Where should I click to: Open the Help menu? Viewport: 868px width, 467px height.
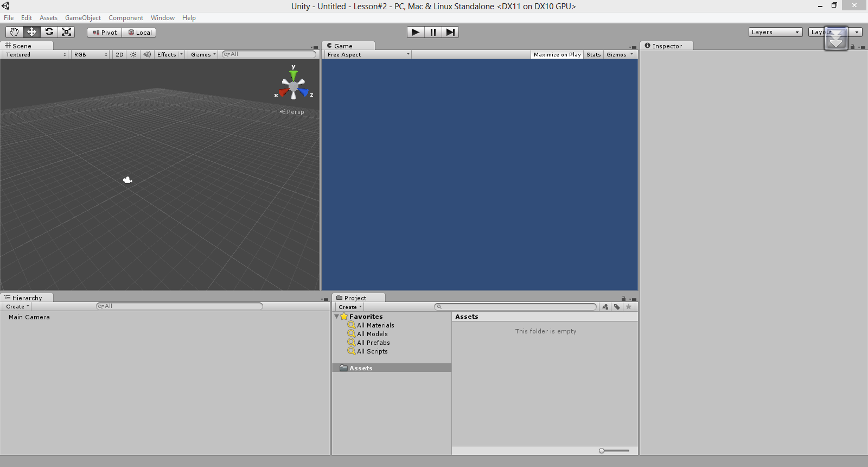coord(189,18)
